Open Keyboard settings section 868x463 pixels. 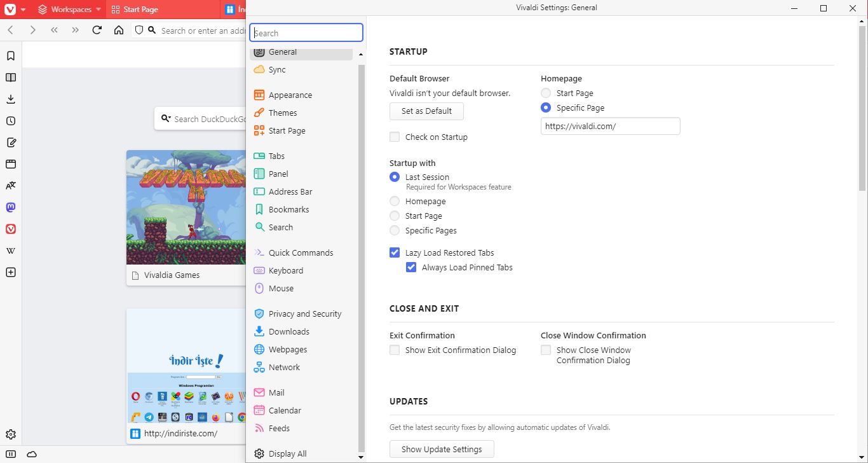click(x=301, y=270)
